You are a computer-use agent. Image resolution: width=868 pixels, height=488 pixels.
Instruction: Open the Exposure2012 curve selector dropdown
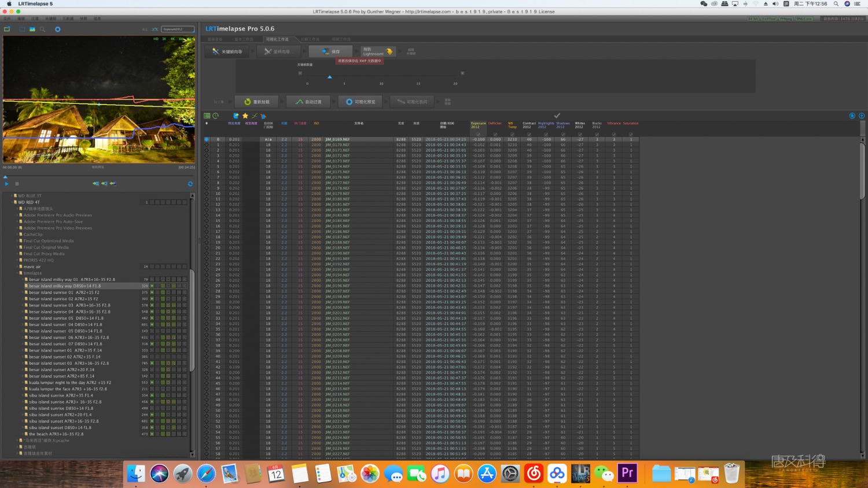click(x=178, y=29)
